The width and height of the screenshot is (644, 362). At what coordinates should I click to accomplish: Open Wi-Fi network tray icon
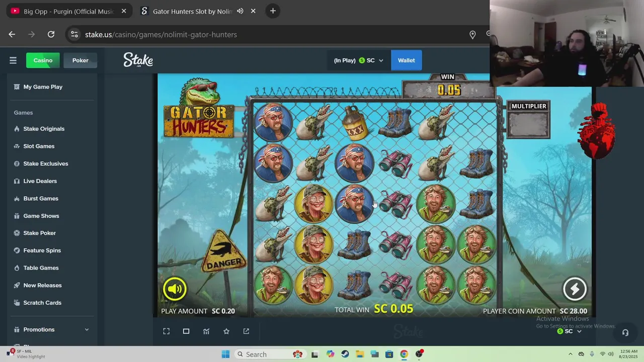point(602,354)
